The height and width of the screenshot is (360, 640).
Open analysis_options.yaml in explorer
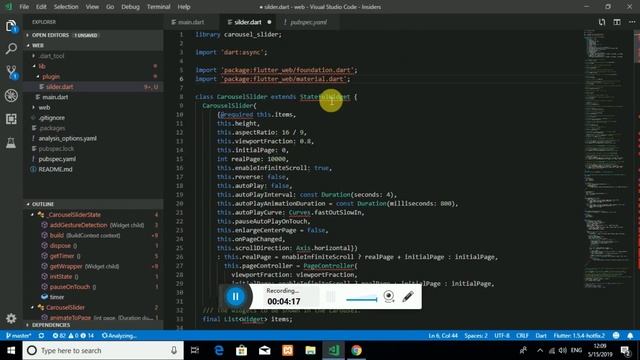[93, 138]
